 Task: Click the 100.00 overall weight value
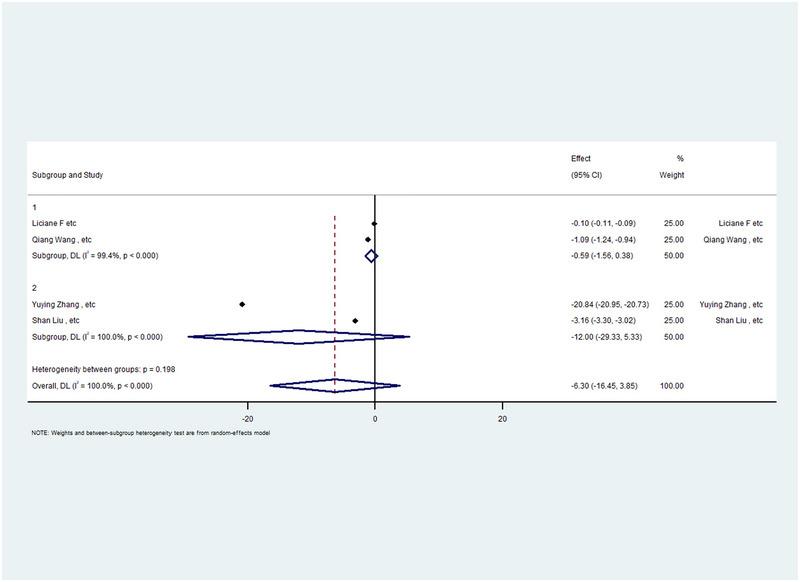675,386
